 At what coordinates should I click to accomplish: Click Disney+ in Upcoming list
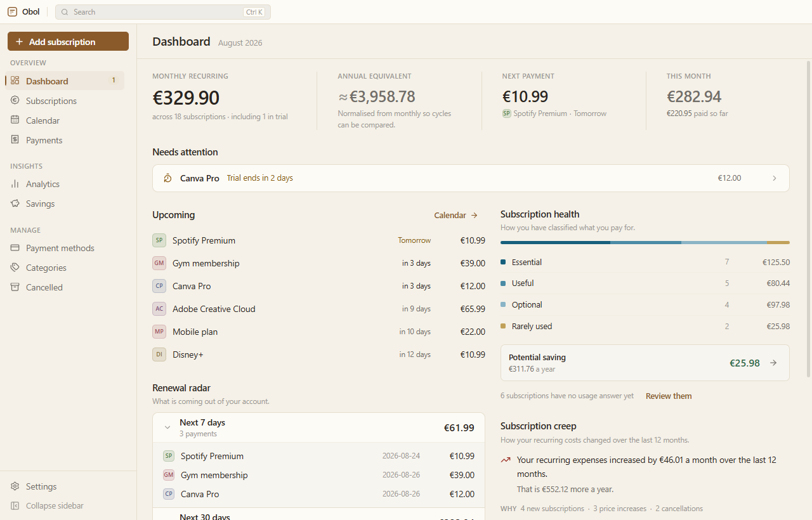(318, 354)
